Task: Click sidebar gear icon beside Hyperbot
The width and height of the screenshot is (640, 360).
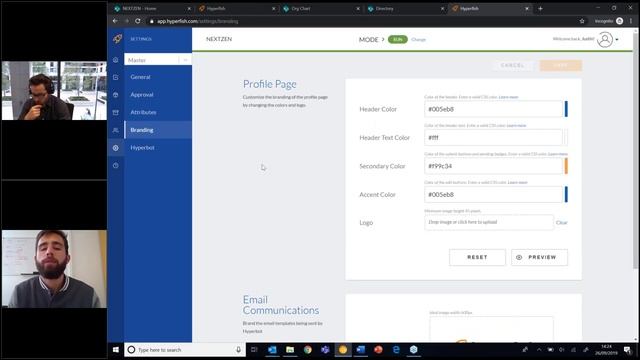Action: click(116, 148)
